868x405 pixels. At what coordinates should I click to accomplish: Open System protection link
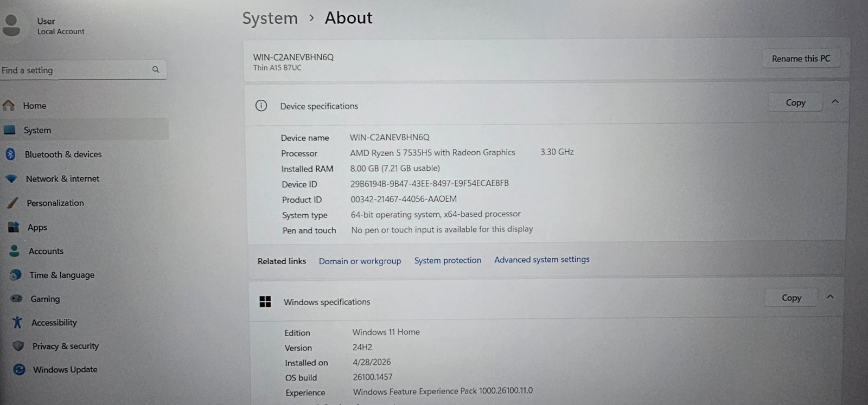point(448,260)
